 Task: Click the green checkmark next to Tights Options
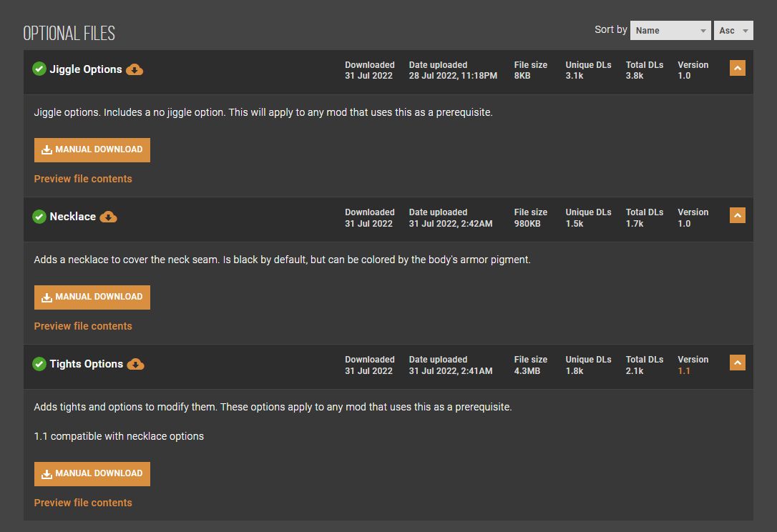tap(39, 364)
